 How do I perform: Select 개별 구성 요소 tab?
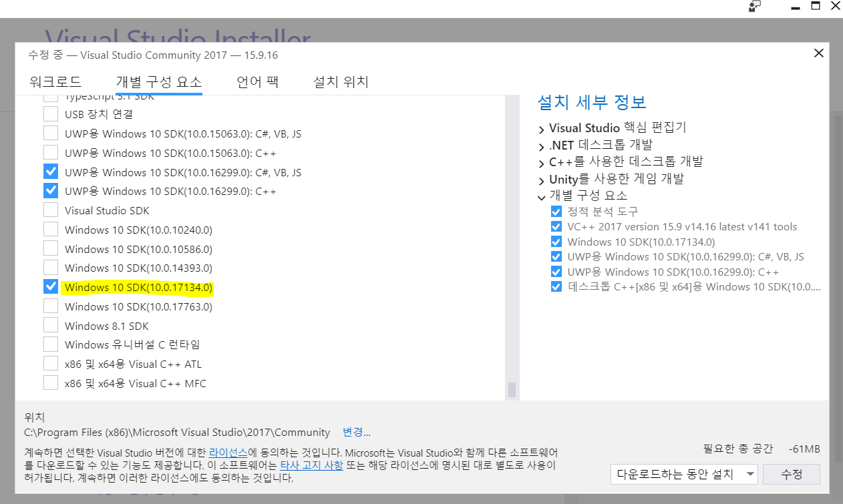tap(159, 82)
